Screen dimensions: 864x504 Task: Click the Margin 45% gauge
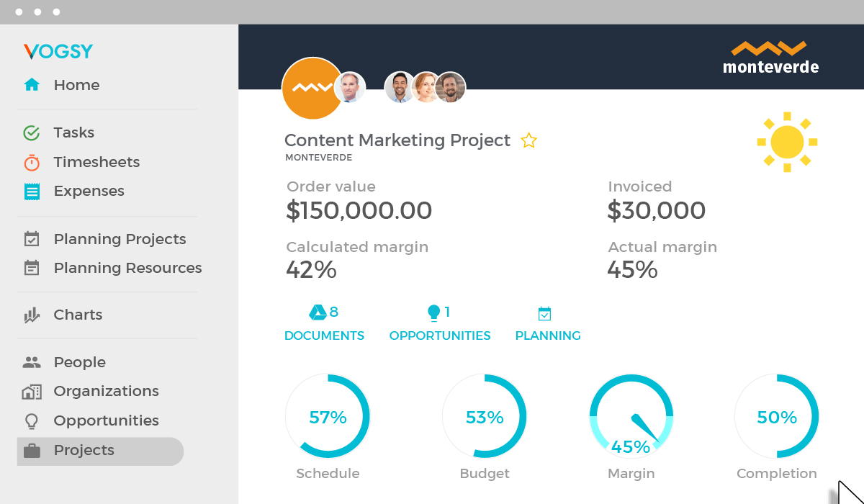[631, 418]
